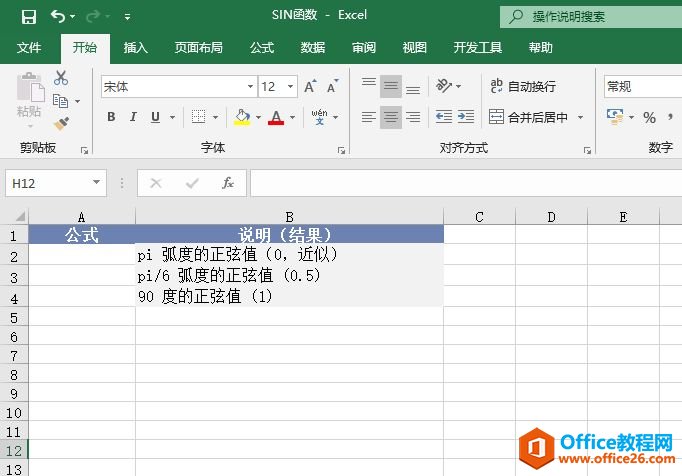This screenshot has width=682, height=476.
Task: Toggle italic formatting
Action: [133, 117]
